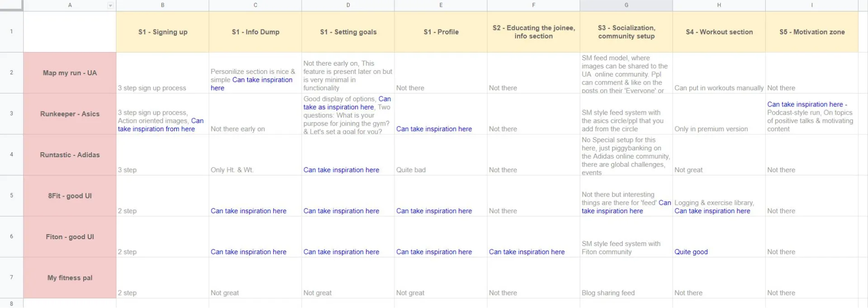Click the 'S1 - Profile' header cell
This screenshot has height=308, width=868.
coord(441,32)
